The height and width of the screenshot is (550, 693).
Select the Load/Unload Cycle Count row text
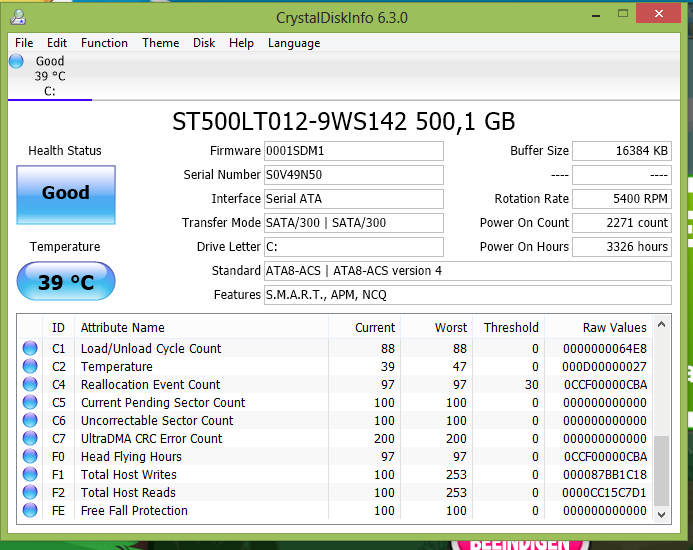pos(151,348)
